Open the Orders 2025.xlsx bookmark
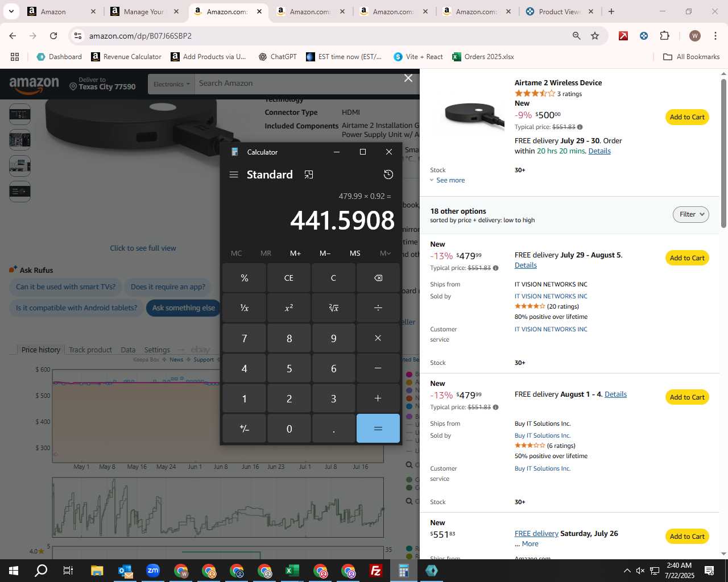 [483, 57]
